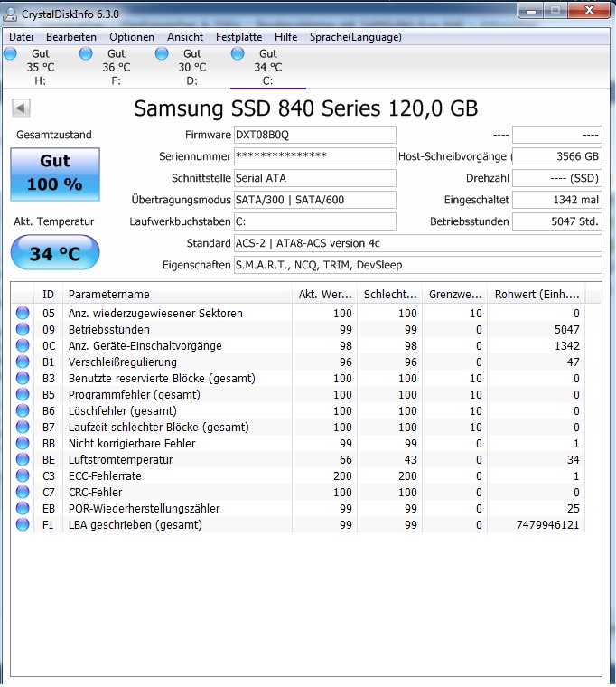Click the Gut 100 % health status button

tap(55, 174)
